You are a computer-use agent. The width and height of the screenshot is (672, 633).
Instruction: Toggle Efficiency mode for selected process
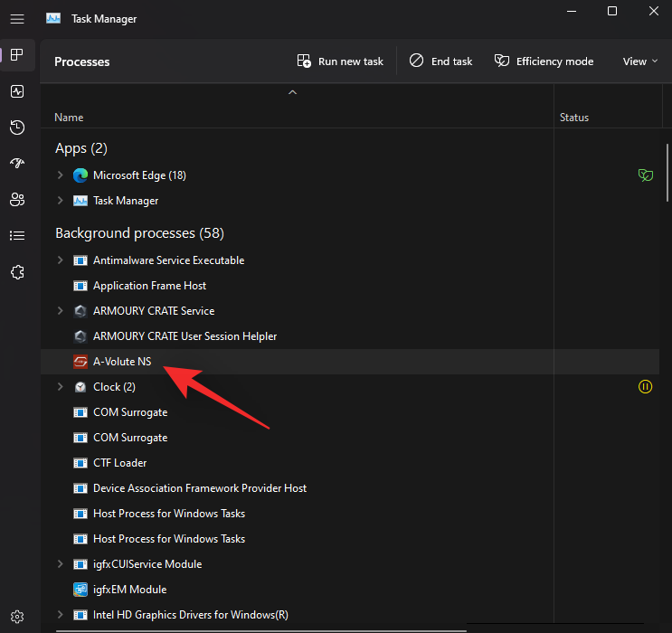(544, 61)
